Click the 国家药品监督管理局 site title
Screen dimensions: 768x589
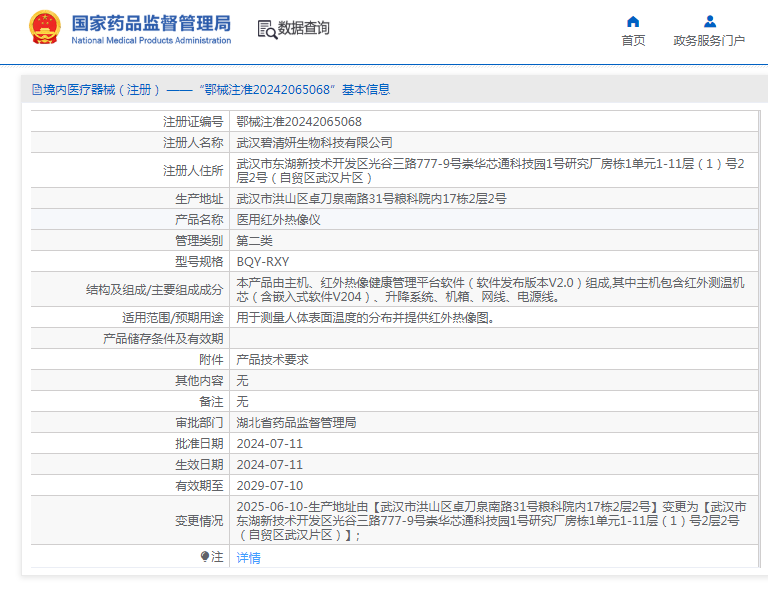pyautogui.click(x=151, y=24)
